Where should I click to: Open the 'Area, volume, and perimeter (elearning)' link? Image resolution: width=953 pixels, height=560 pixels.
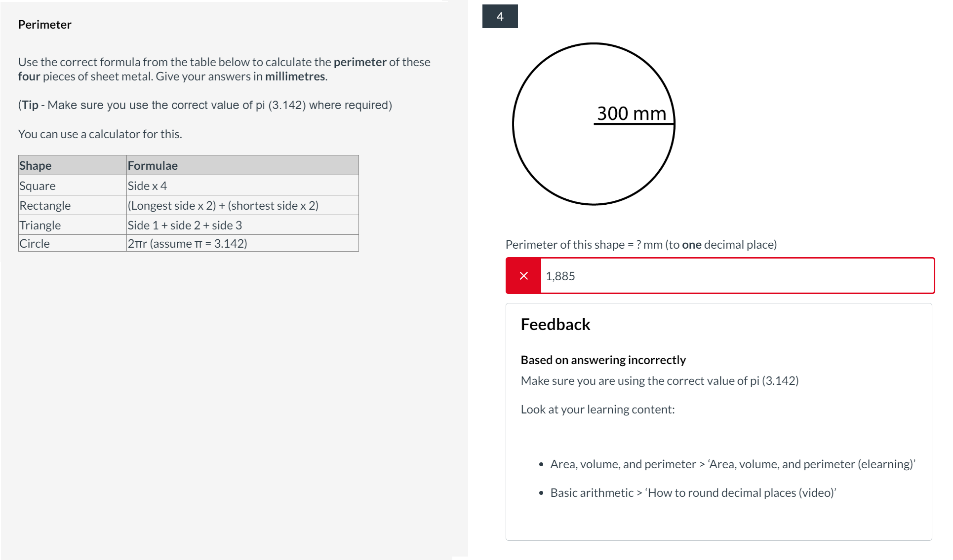tap(733, 464)
